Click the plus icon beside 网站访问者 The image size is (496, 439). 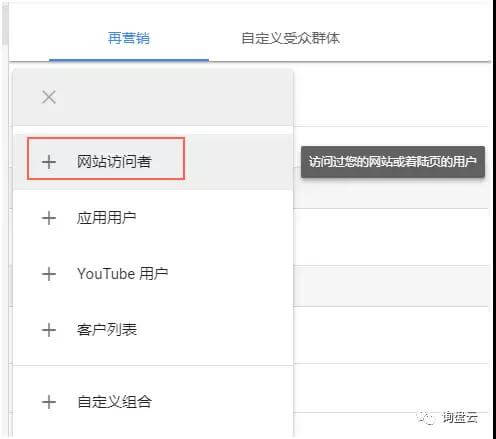[49, 162]
